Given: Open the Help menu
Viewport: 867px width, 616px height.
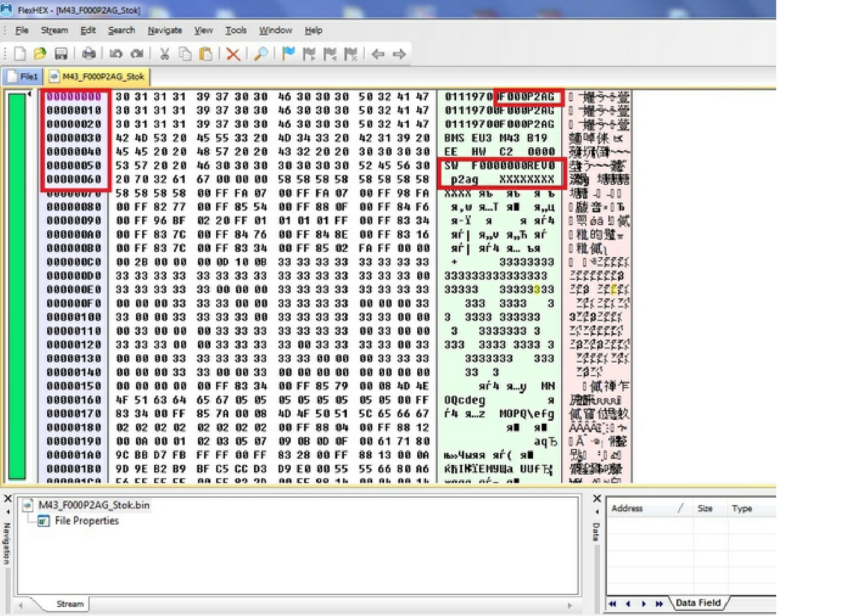Looking at the screenshot, I should pyautogui.click(x=314, y=30).
